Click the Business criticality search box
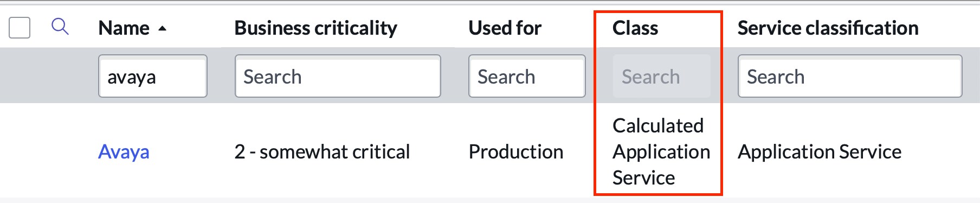980x203 pixels. click(338, 76)
